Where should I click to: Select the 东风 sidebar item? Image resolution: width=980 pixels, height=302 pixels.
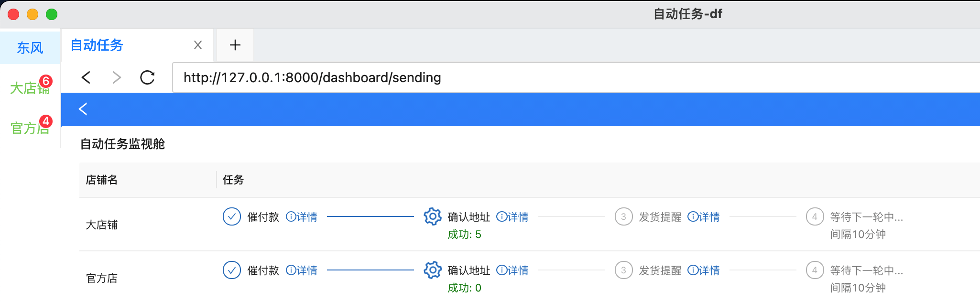30,48
